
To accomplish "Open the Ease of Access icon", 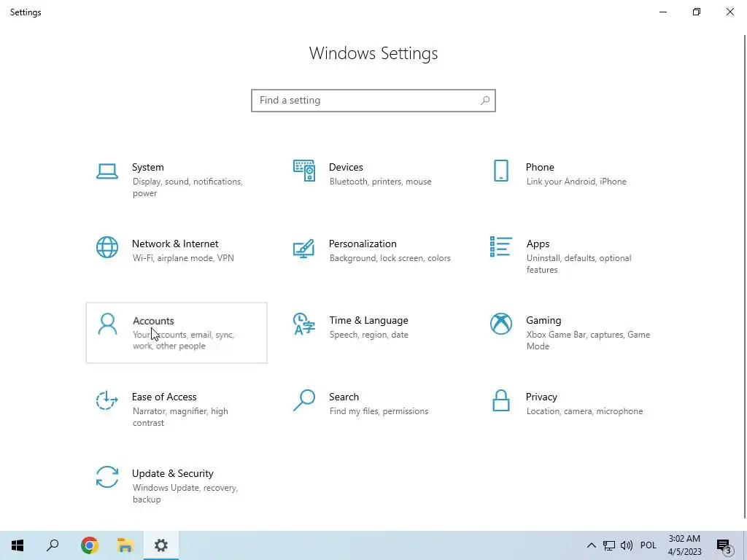I will (x=107, y=400).
